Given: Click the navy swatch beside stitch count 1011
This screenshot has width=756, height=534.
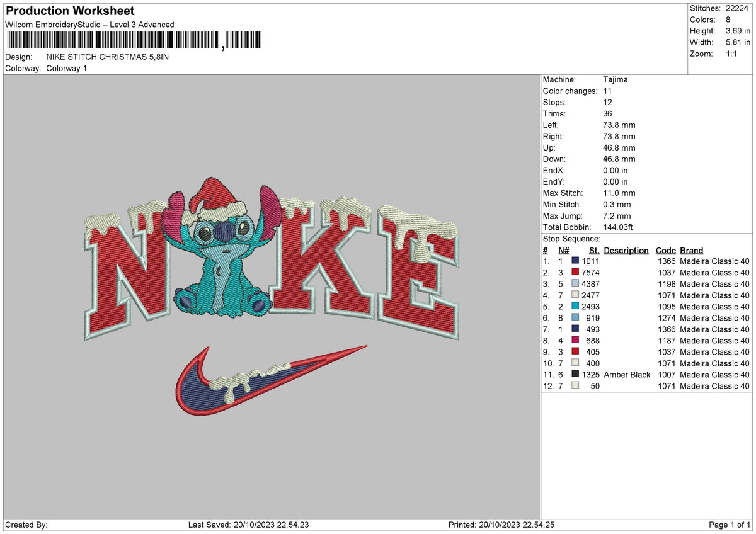Looking at the screenshot, I should pyautogui.click(x=575, y=261).
